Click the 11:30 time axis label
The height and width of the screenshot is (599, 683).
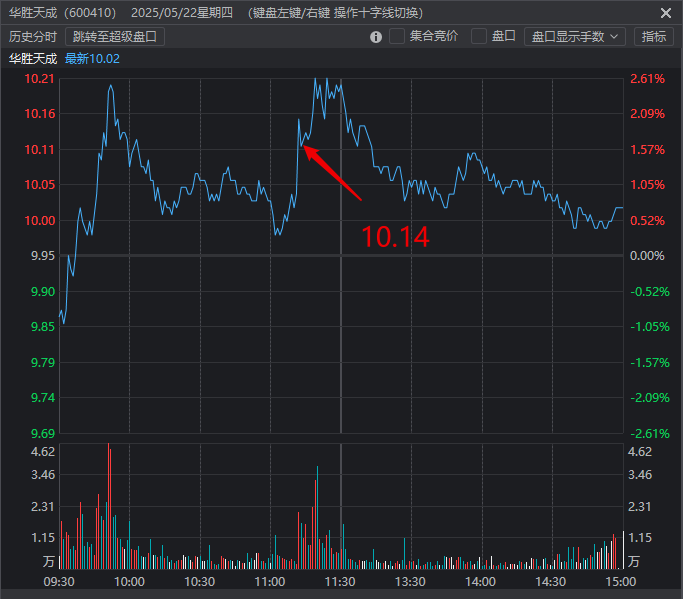(340, 581)
